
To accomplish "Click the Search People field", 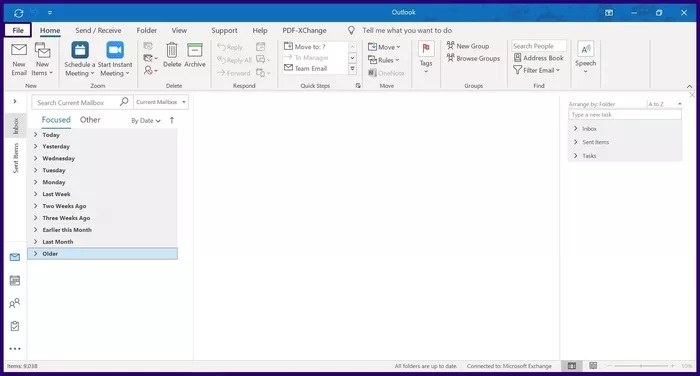I will [x=539, y=46].
